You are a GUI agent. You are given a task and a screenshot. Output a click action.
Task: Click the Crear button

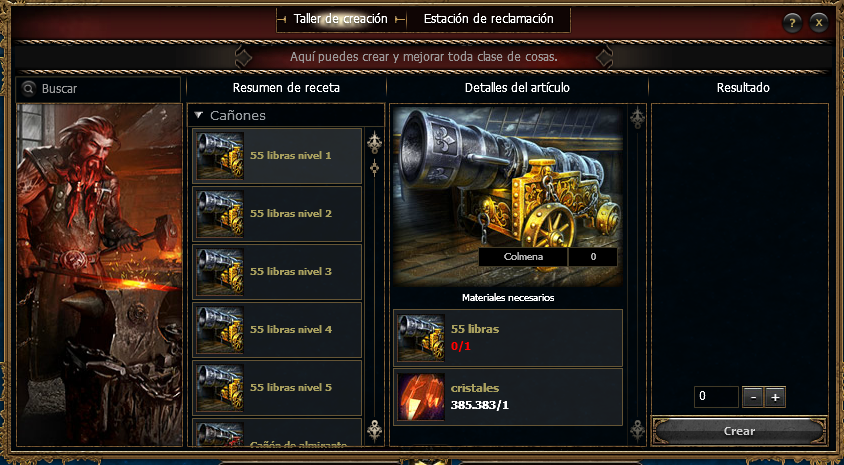tap(739, 431)
